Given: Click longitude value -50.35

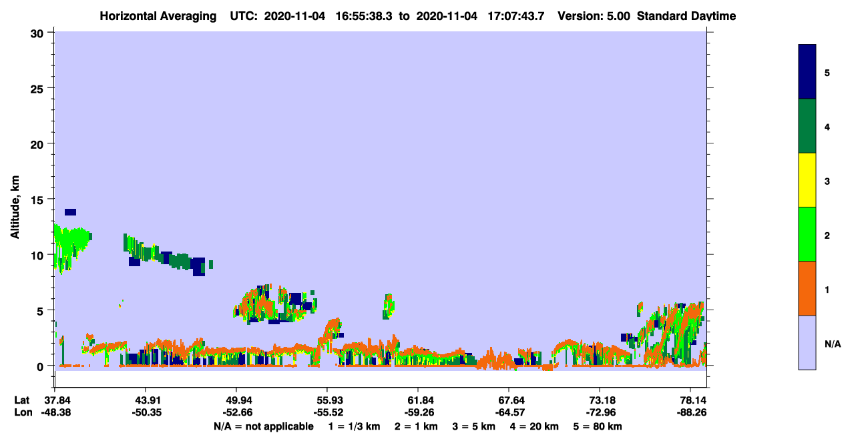Looking at the screenshot, I should point(146,413).
